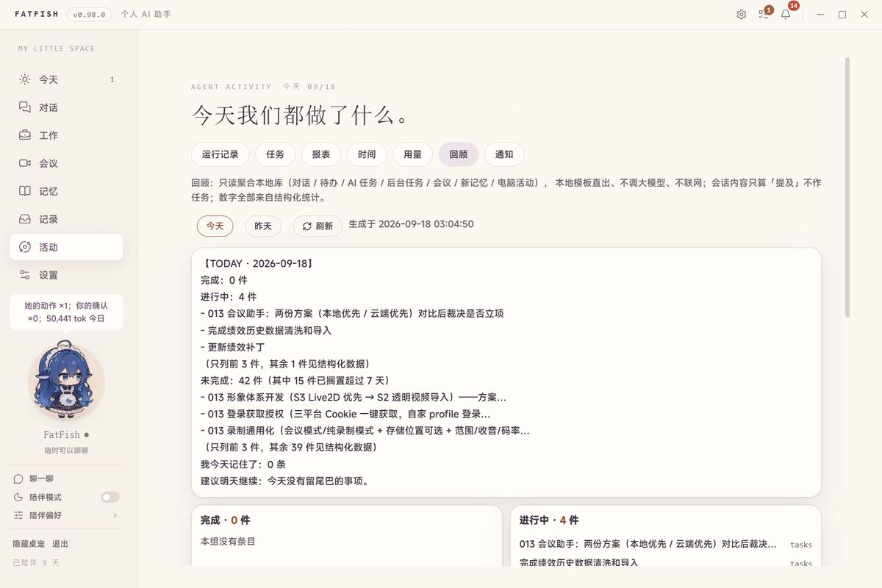Viewport: 882px width, 588px height.
Task: Click the sliders icon beside 设置
Action: [25, 275]
